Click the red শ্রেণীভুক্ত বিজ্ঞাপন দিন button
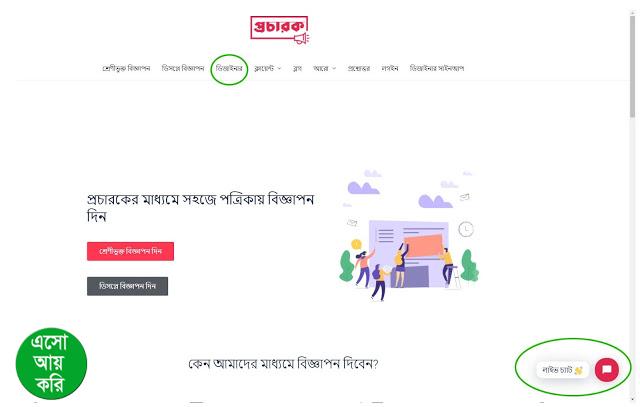Screen dimensions: 640x407 [130, 251]
